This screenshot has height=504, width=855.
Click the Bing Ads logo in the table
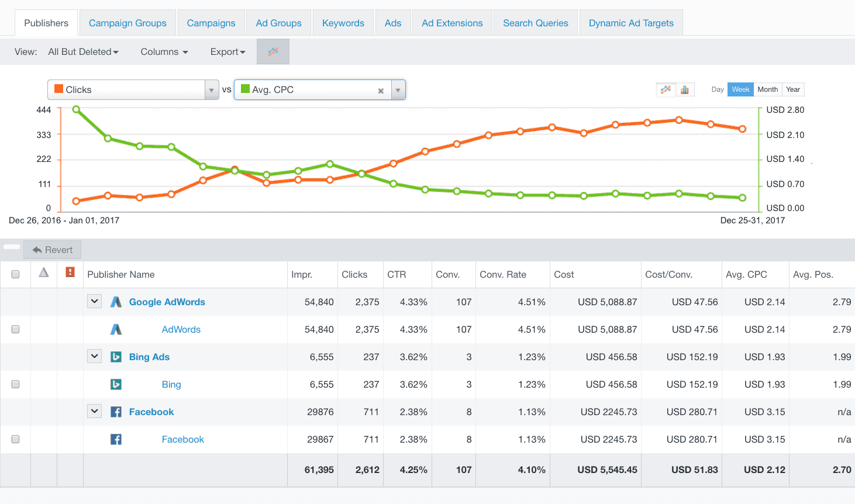coord(116,357)
